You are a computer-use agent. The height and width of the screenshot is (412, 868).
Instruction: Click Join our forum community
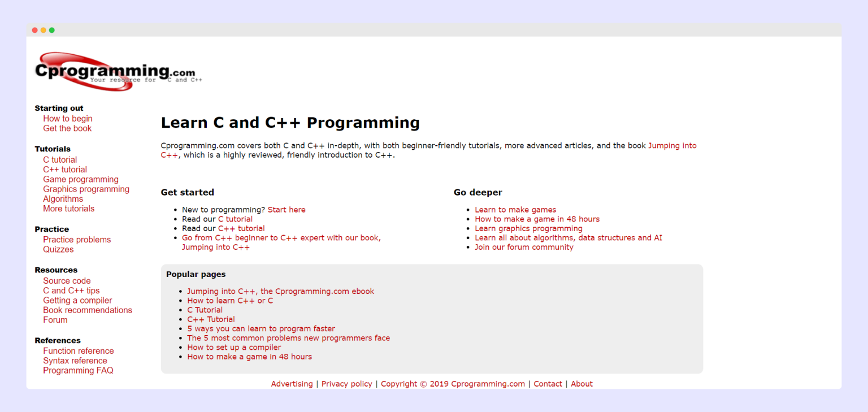[524, 247]
